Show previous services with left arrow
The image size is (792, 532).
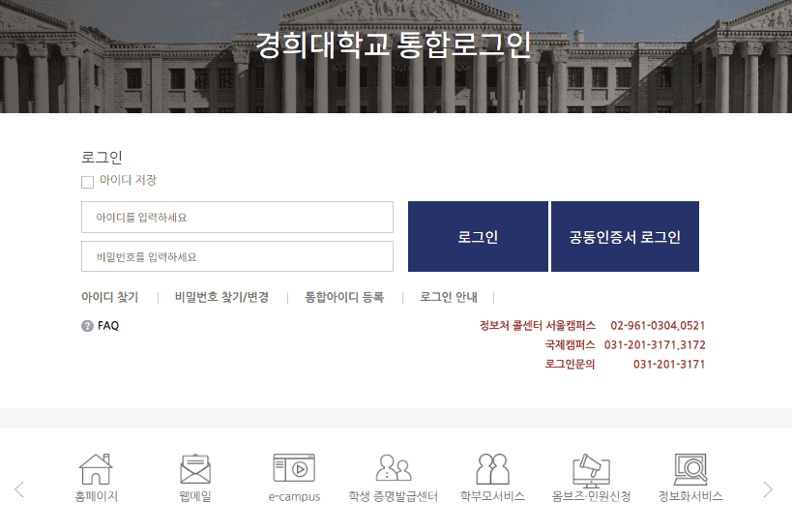(x=19, y=489)
